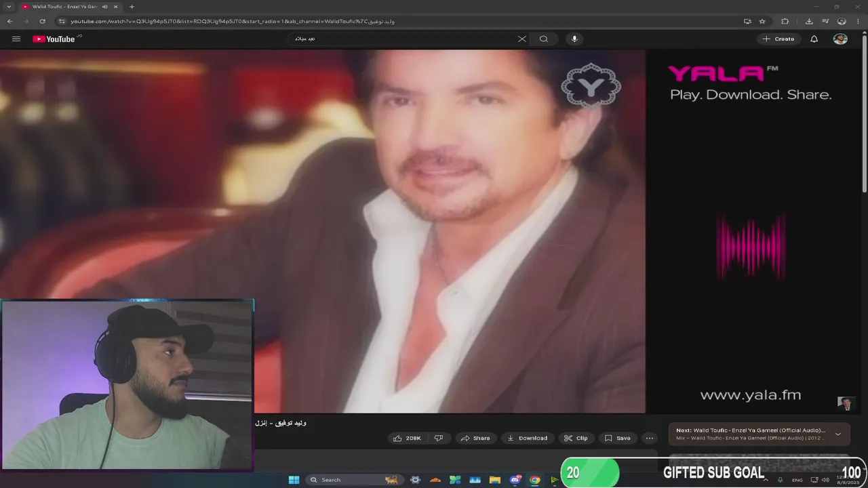This screenshot has width=868, height=488.
Task: Click the browser address bar URL
Action: click(x=233, y=21)
